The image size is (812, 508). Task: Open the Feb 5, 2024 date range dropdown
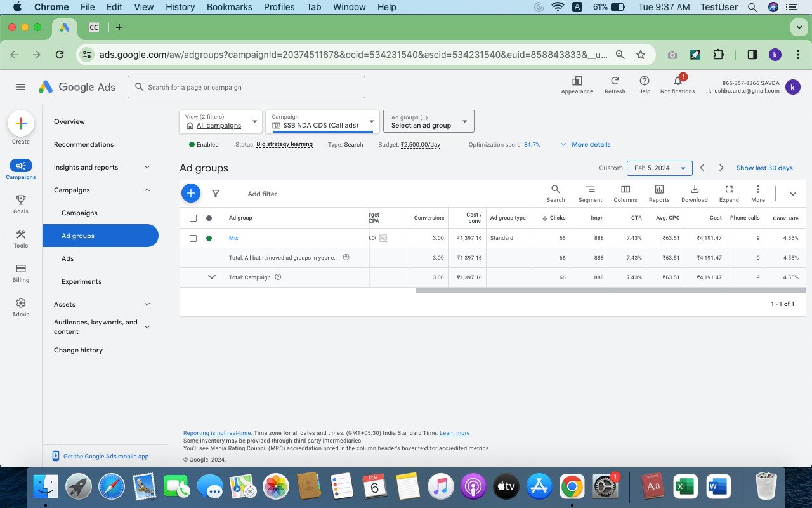click(659, 168)
